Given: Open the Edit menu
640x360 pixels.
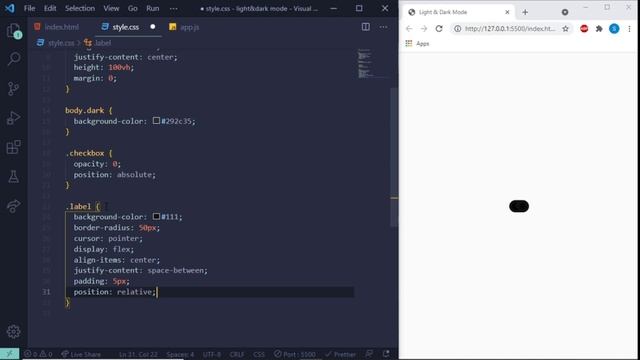Looking at the screenshot, I should [50, 8].
